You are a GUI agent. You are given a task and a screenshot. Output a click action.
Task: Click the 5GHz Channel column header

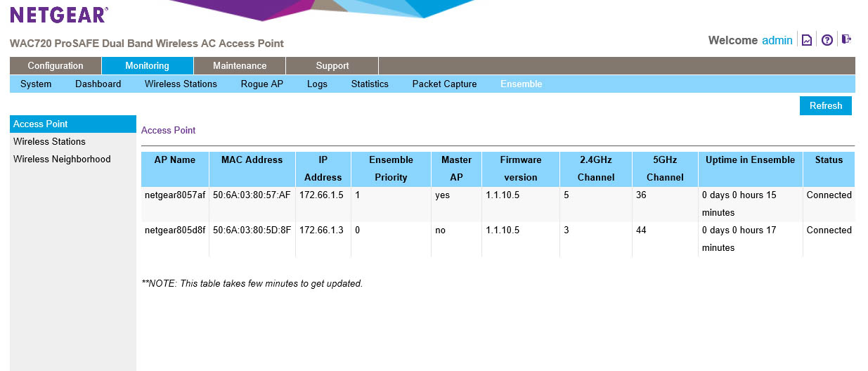665,169
